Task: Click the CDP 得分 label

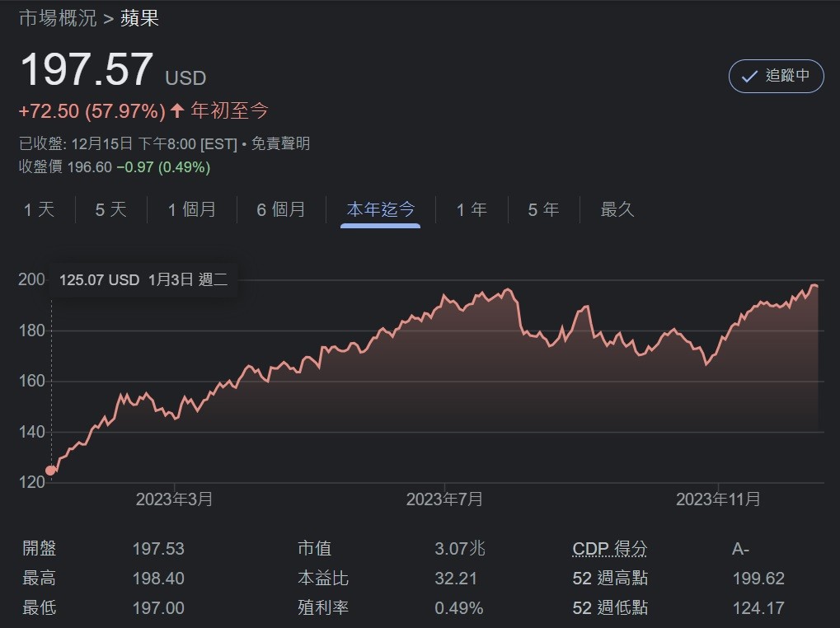Action: coord(610,549)
